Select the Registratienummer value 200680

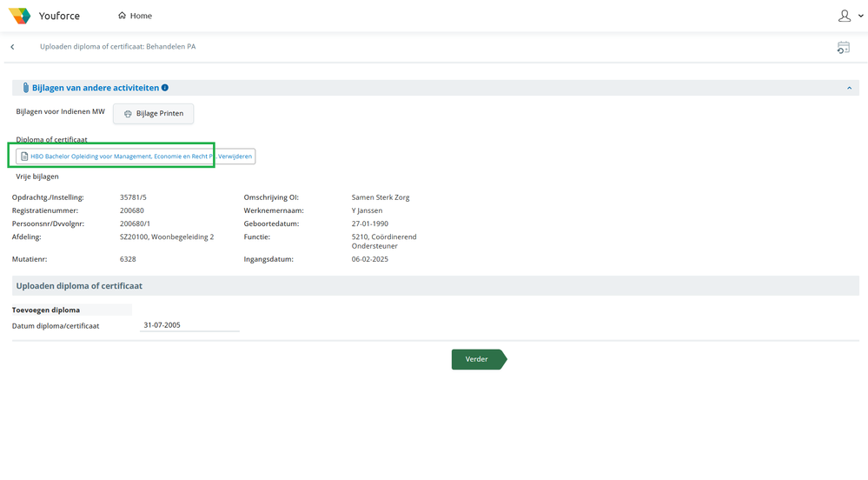132,210
